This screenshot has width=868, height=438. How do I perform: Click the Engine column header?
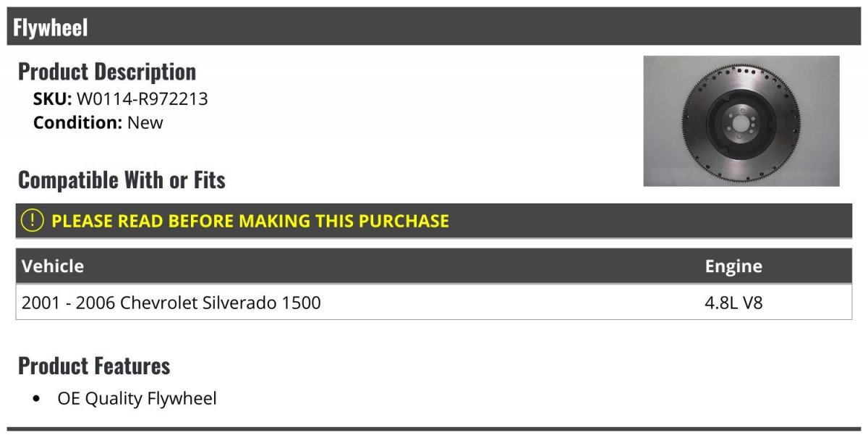tap(733, 266)
